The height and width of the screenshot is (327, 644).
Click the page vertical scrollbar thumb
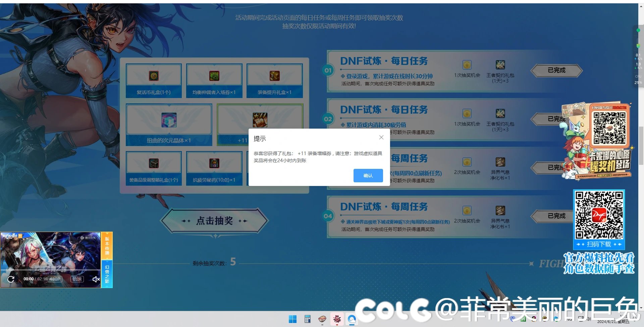point(641,145)
